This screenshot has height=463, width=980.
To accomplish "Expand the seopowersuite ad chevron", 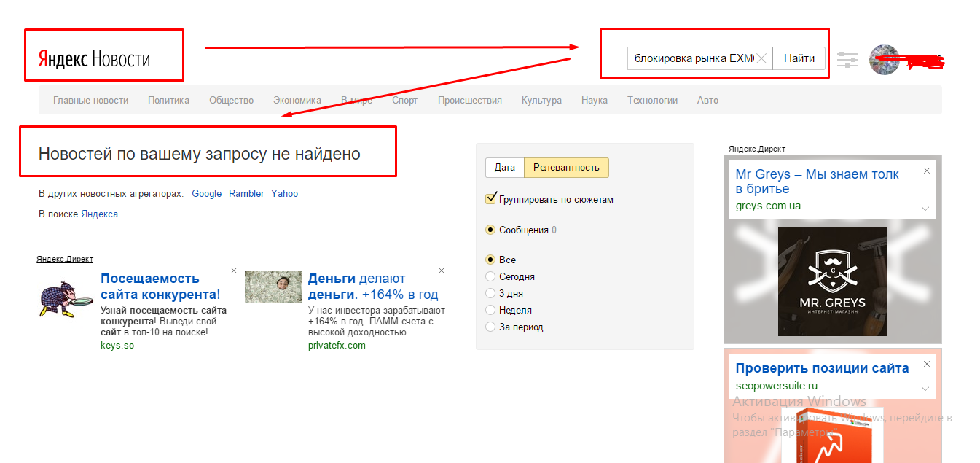I will (925, 389).
